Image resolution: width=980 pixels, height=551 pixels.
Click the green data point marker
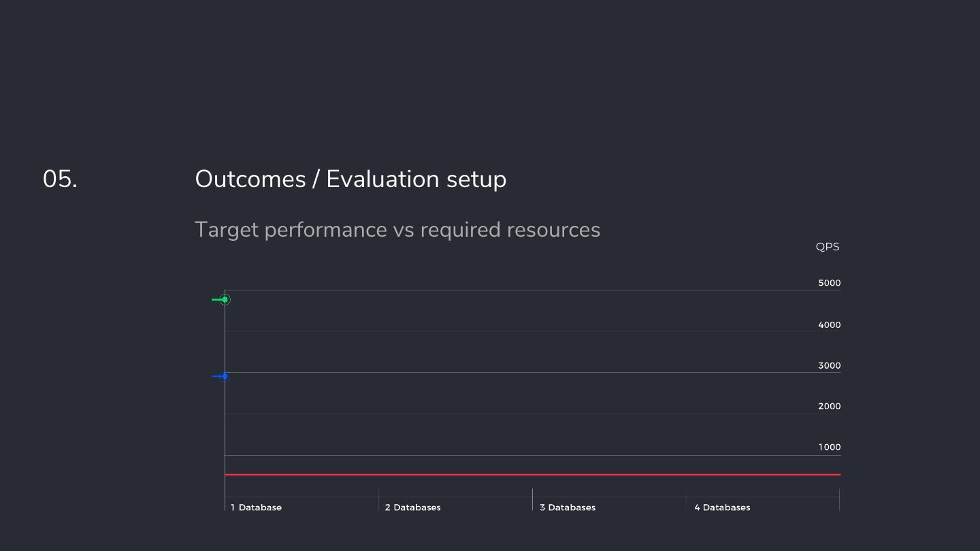(x=225, y=299)
